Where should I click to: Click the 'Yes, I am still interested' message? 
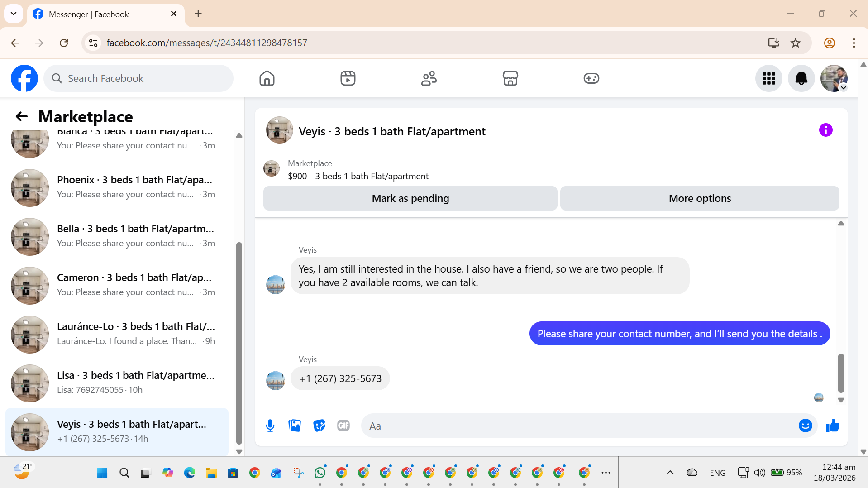(x=490, y=276)
